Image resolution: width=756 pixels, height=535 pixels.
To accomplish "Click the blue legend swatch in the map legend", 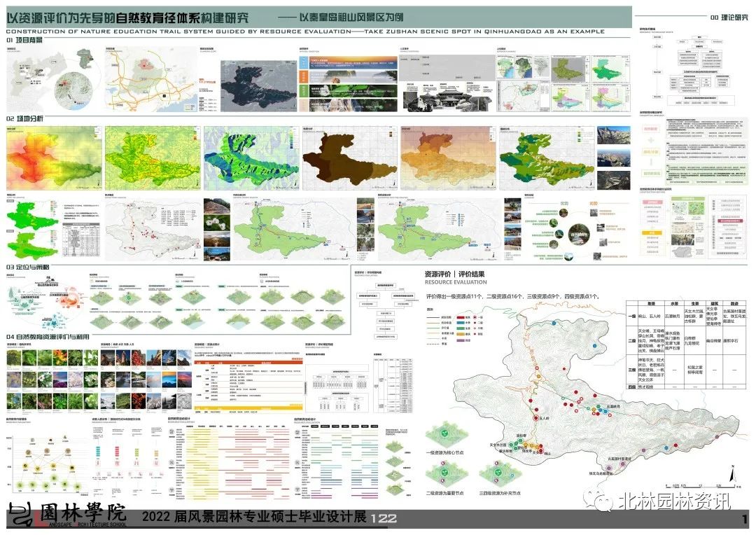I will click(x=460, y=323).
